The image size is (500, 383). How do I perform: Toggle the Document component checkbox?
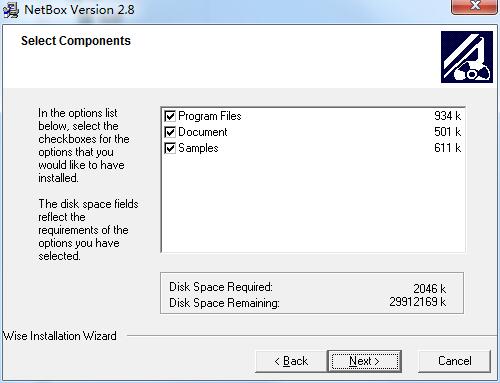tap(170, 132)
